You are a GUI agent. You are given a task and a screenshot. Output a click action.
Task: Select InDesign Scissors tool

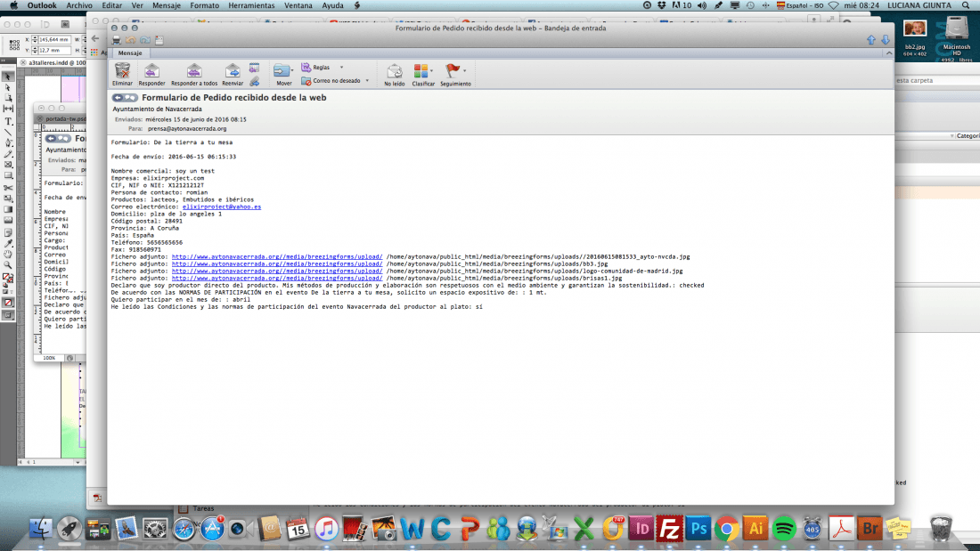coord(8,188)
